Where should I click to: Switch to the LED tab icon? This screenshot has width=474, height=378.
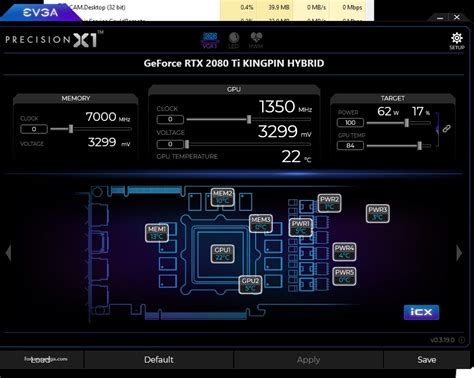click(234, 40)
